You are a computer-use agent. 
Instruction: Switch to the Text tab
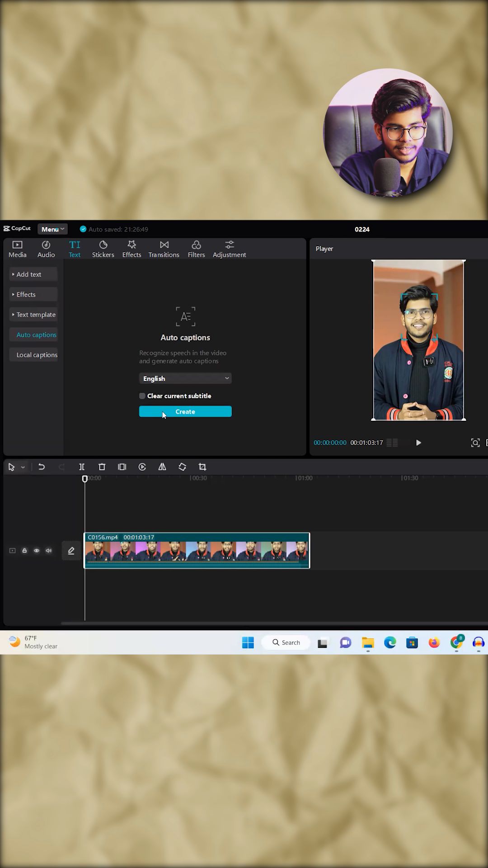75,249
